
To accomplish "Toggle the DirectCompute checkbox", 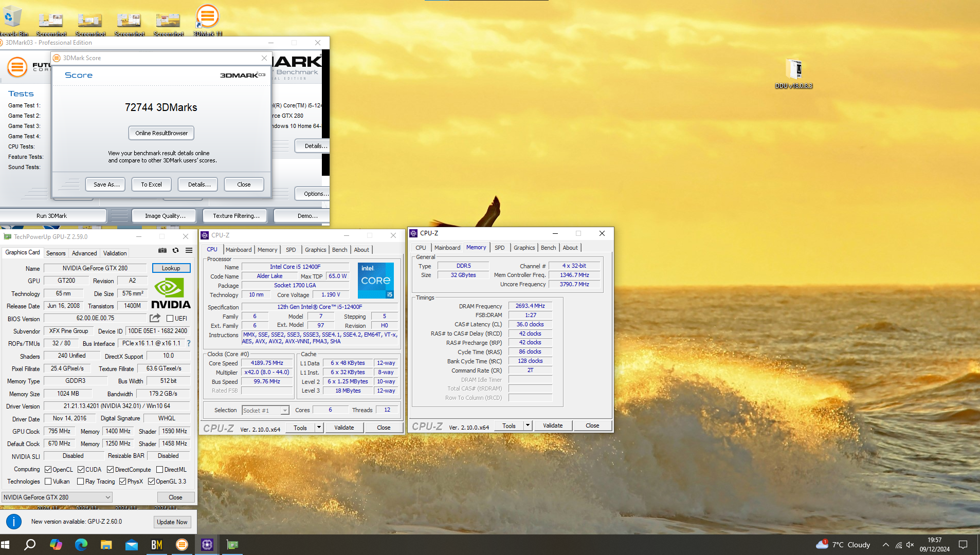I will (x=110, y=470).
